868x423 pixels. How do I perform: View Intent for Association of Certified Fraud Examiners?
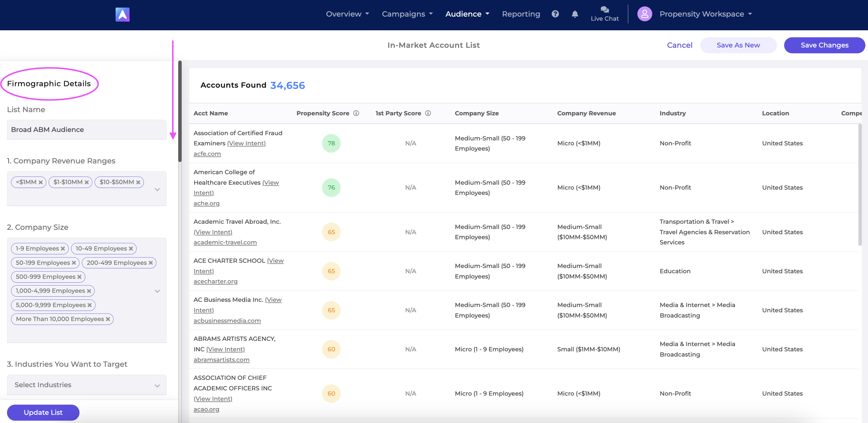coord(246,144)
